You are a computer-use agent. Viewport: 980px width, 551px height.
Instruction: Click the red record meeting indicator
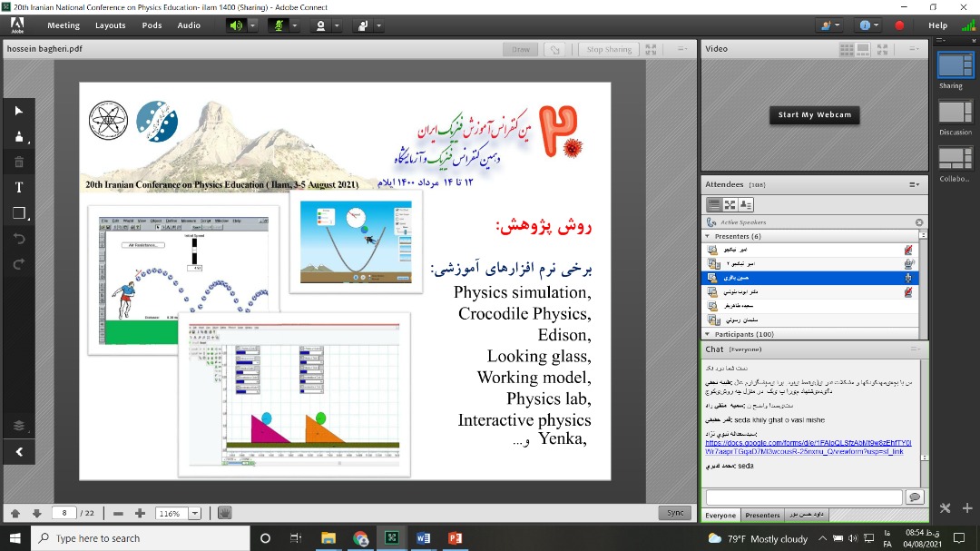tap(899, 25)
